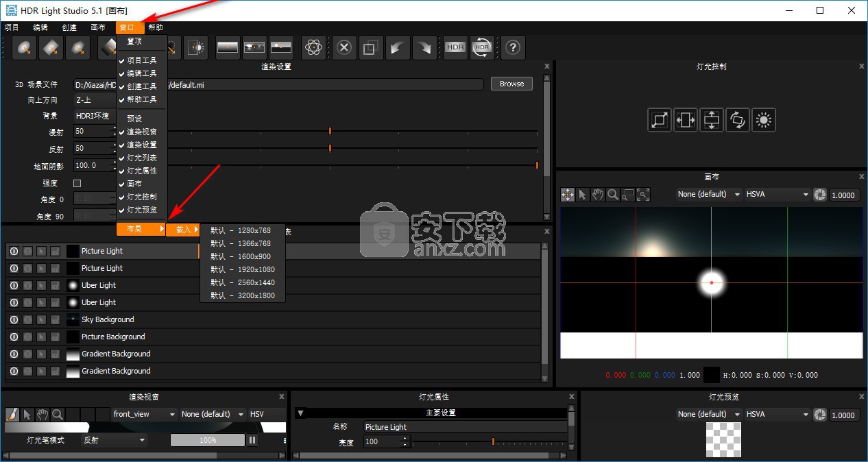This screenshot has height=462, width=868.
Task: Open the HSVA dropdown in canvas panel
Action: coord(777,195)
